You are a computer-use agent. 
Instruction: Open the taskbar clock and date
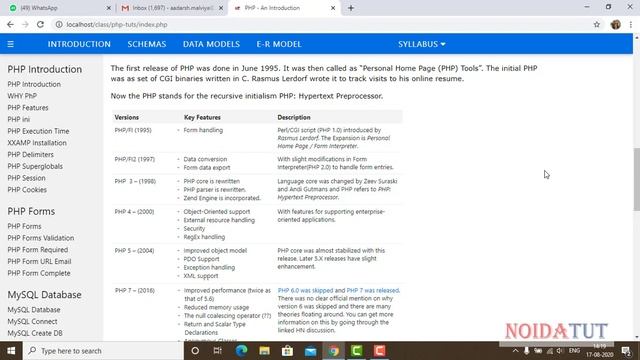point(600,351)
